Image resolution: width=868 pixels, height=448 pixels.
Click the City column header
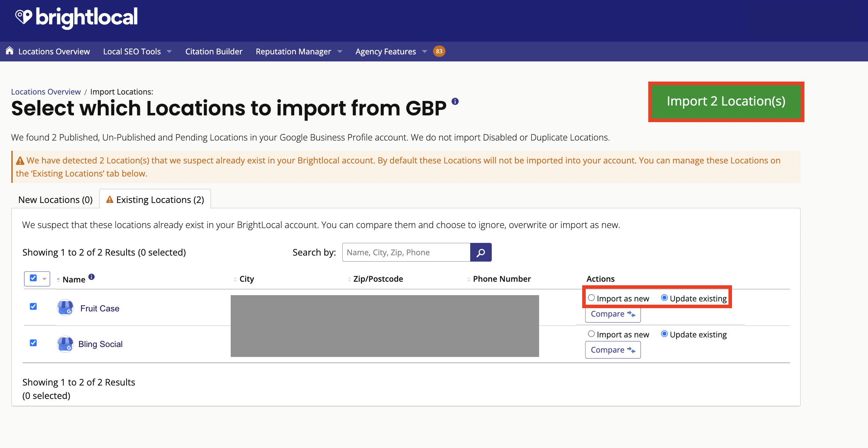pos(247,279)
